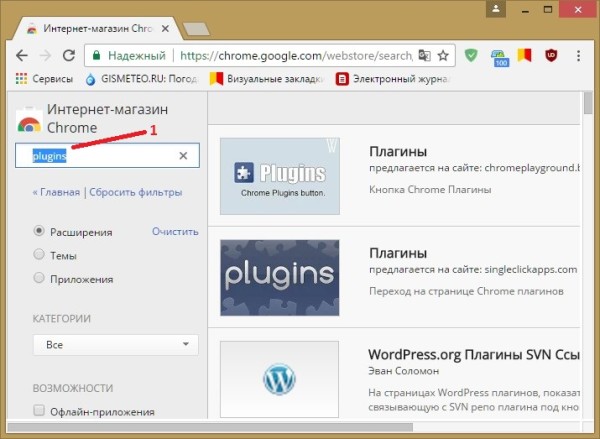This screenshot has height=439, width=600.
Task: Open the WordPress plugin thumbnail
Action: click(279, 380)
